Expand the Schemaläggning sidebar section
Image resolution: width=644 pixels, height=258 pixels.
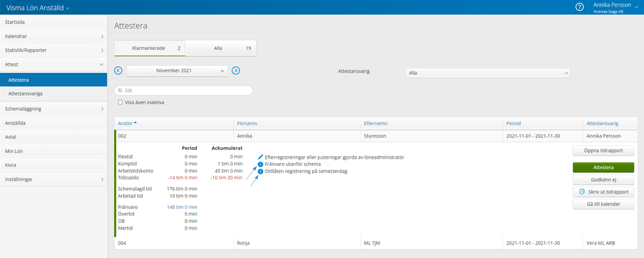point(102,109)
